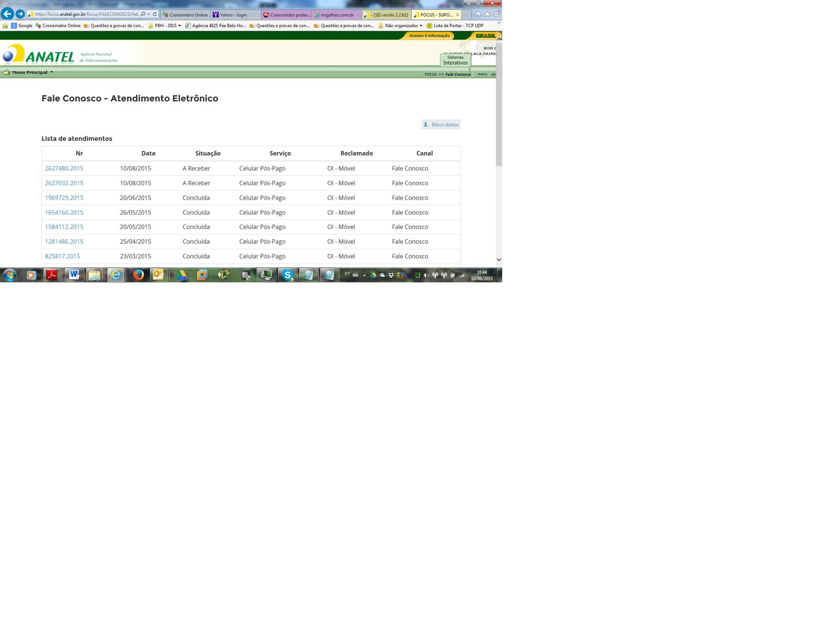Click the add-to-favorites-bar star icon
Image resolution: width=840 pixels, height=630 pixels.
pos(5,26)
